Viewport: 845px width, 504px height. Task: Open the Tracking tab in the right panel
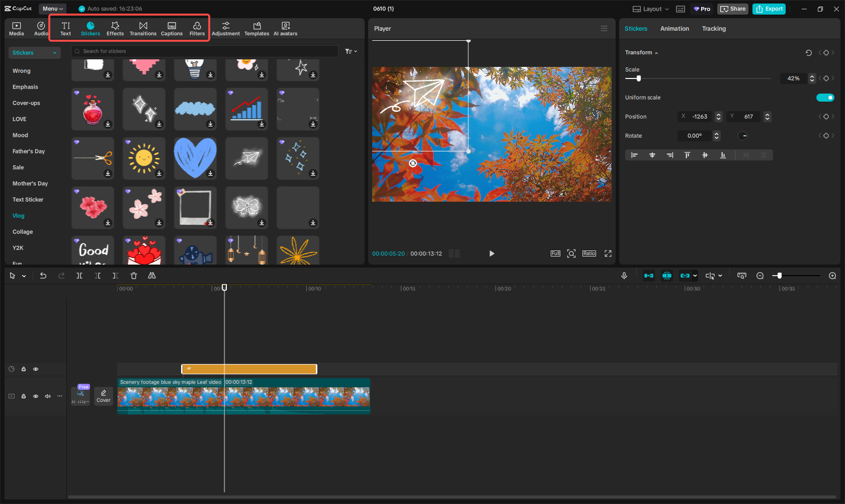714,29
